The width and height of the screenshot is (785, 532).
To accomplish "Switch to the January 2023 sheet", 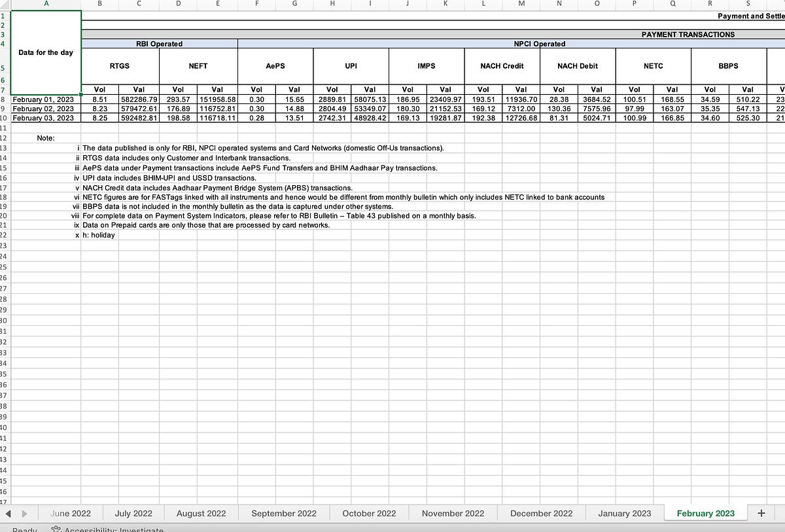I will [x=623, y=513].
